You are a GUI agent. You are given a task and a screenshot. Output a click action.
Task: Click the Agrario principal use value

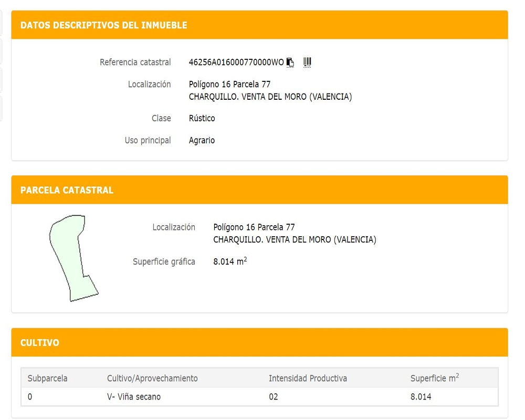click(x=202, y=141)
